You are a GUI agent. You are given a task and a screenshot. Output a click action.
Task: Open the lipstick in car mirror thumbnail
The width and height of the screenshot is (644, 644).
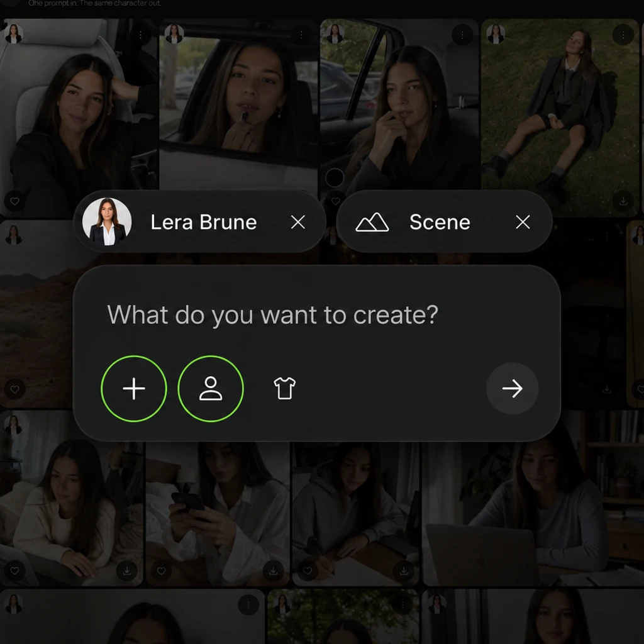pos(238,105)
